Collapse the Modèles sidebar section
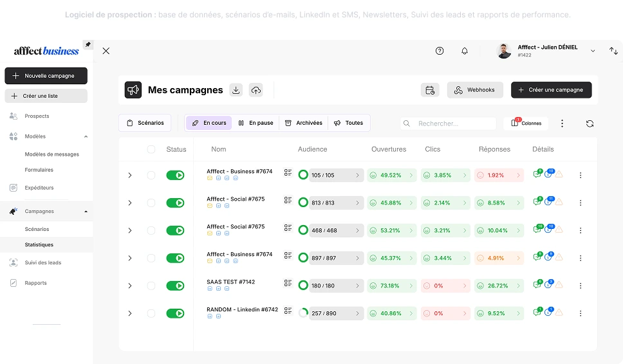This screenshot has width=623, height=364. coord(86,136)
